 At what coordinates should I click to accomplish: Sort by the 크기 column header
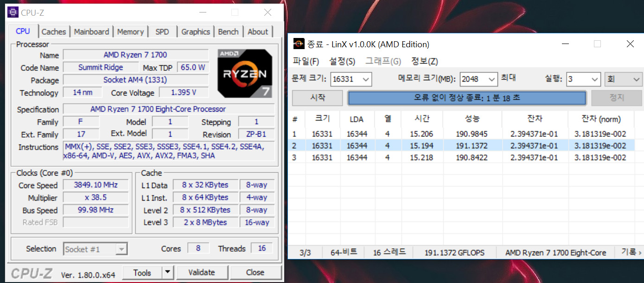point(322,119)
